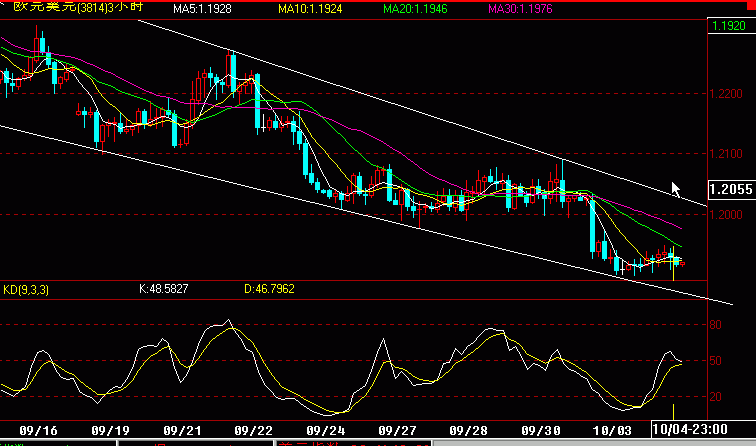This screenshot has height=446, width=756.
Task: Select the 09/28 date on time axis
Action: click(x=469, y=430)
